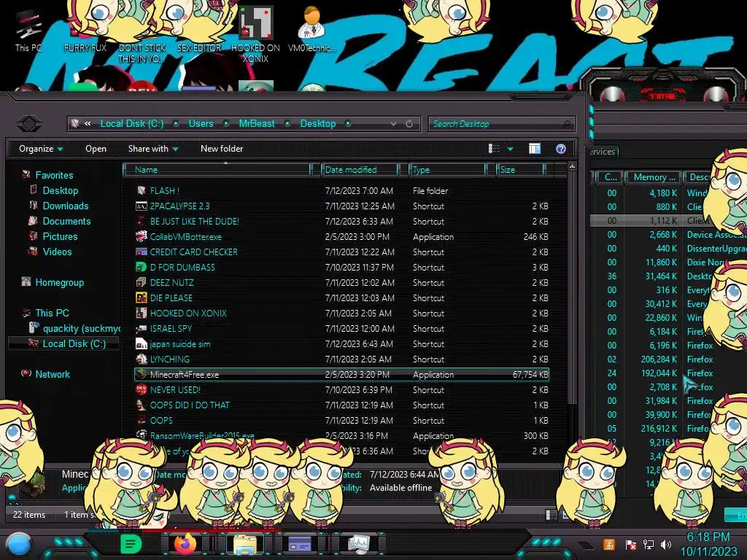Open Pictures in the navigation pane
Viewport: 747px width, 560px height.
(x=60, y=237)
